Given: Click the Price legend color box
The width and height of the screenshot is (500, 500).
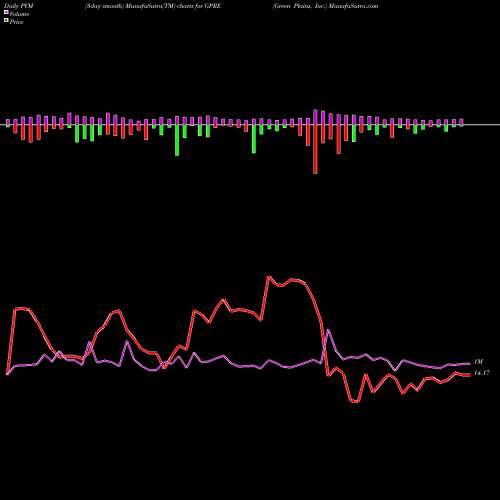Looking at the screenshot, I should (x=6, y=21).
